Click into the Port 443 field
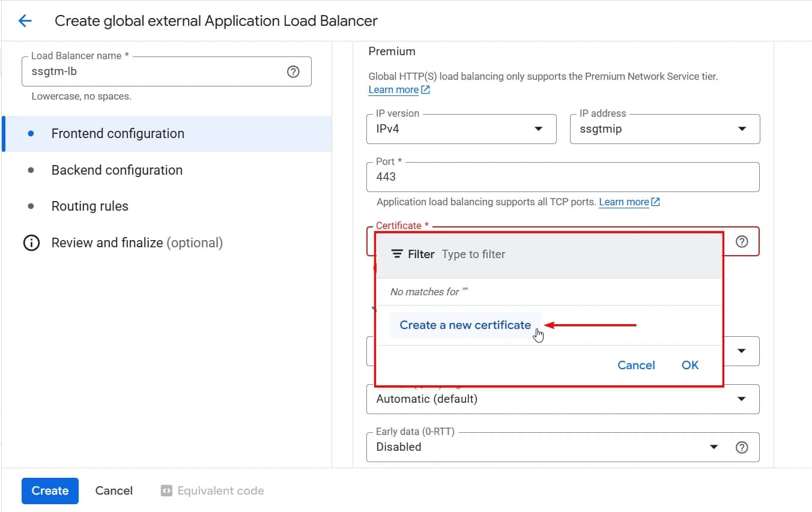 pyautogui.click(x=562, y=177)
